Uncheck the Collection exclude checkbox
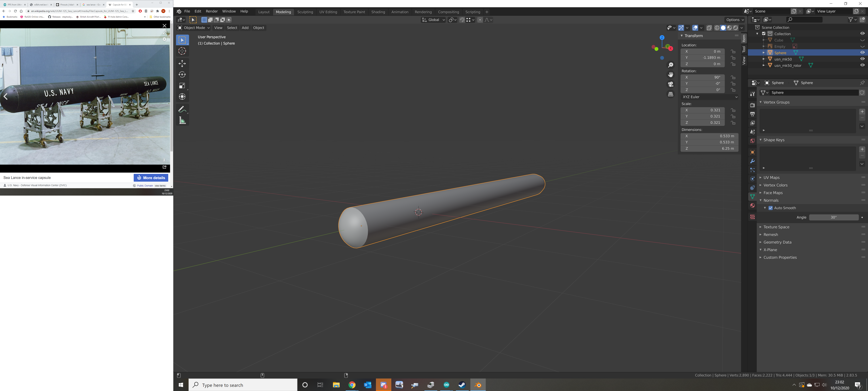Image resolution: width=868 pixels, height=391 pixels. pyautogui.click(x=764, y=34)
